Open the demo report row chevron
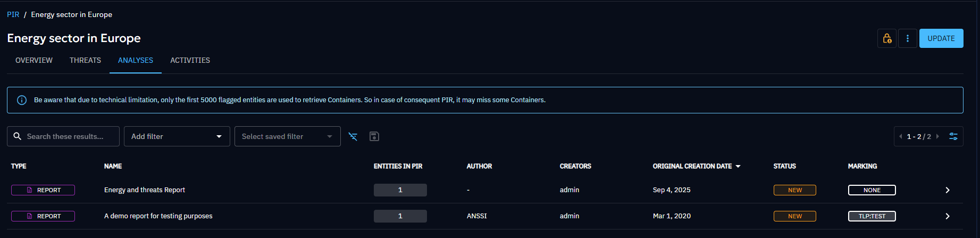 point(947,216)
